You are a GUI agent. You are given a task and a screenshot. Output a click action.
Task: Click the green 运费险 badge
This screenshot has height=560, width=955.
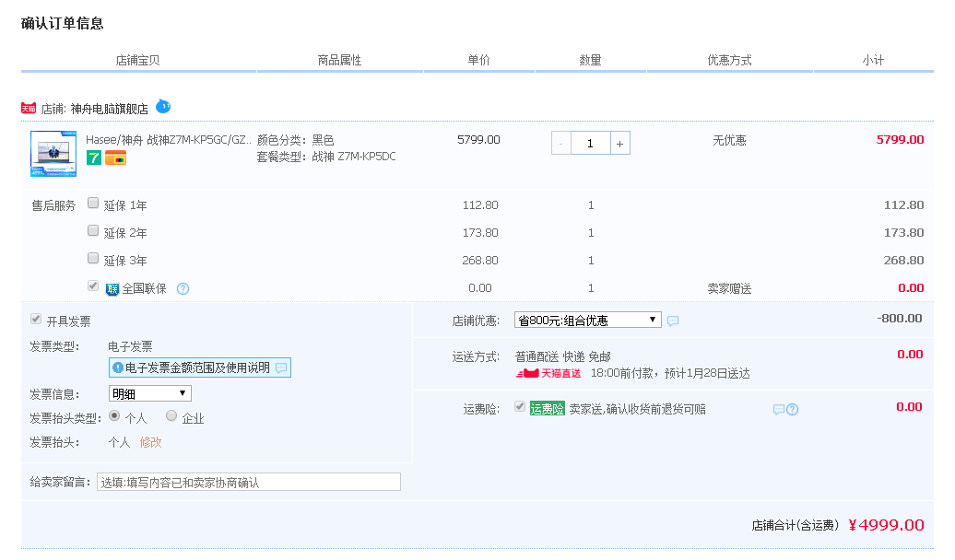[x=547, y=408]
